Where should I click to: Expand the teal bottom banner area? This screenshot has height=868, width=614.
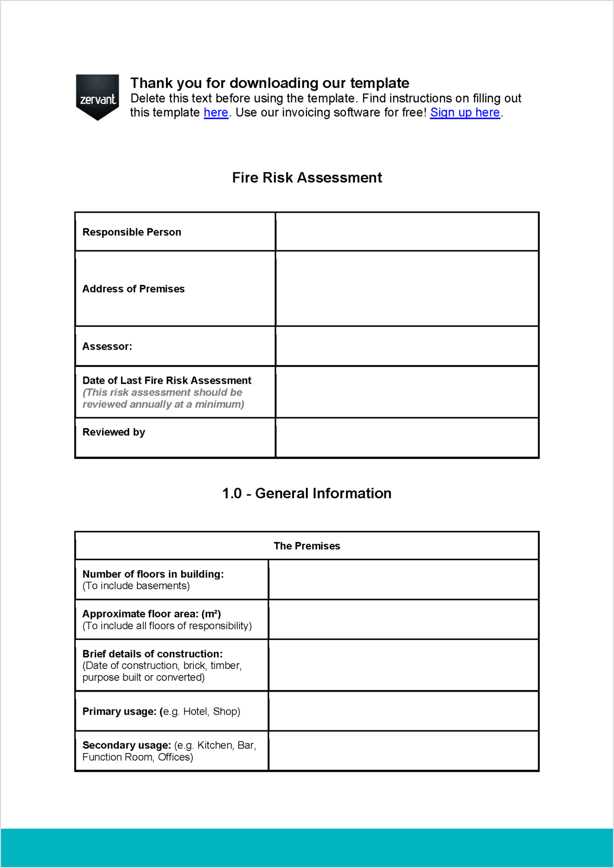[x=307, y=853]
